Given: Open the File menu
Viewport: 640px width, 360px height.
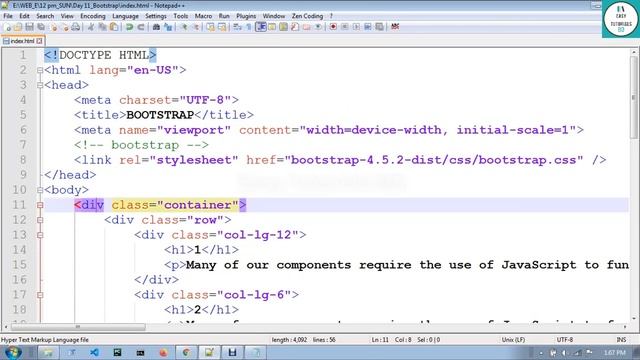Looking at the screenshot, I should click(x=8, y=16).
